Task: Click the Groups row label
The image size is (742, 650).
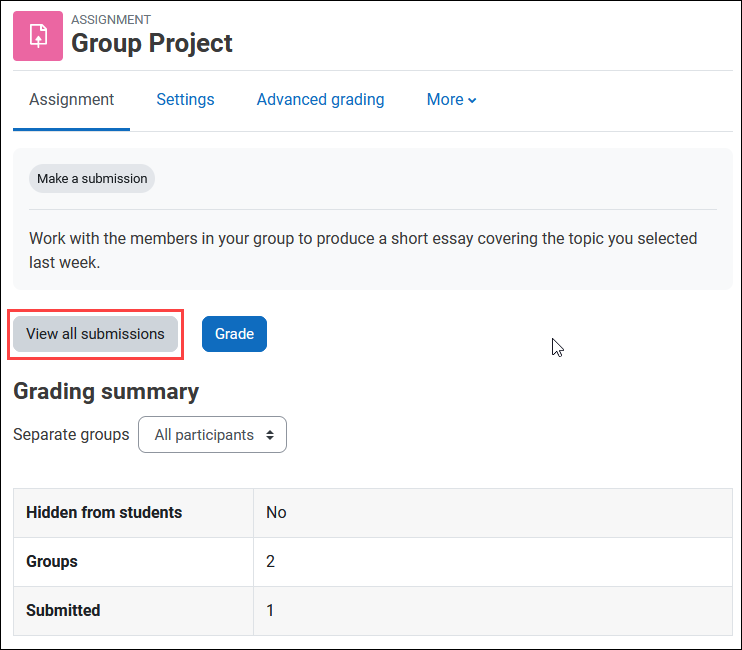Action: 52,562
